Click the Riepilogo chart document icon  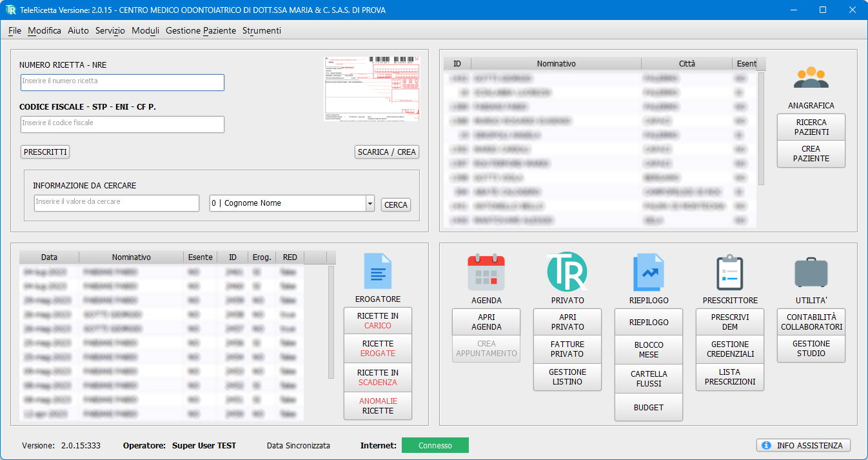648,272
